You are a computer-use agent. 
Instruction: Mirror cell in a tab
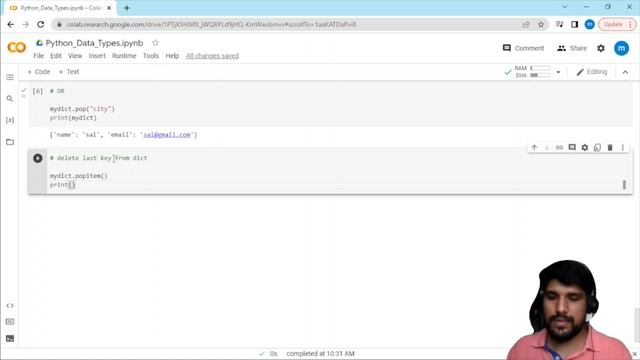pos(598,147)
